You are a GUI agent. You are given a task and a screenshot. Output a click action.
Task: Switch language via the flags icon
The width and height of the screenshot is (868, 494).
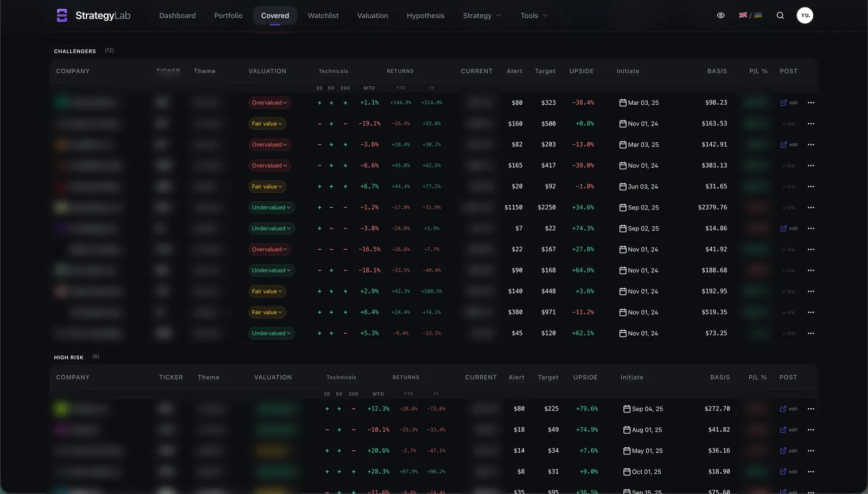tap(750, 15)
